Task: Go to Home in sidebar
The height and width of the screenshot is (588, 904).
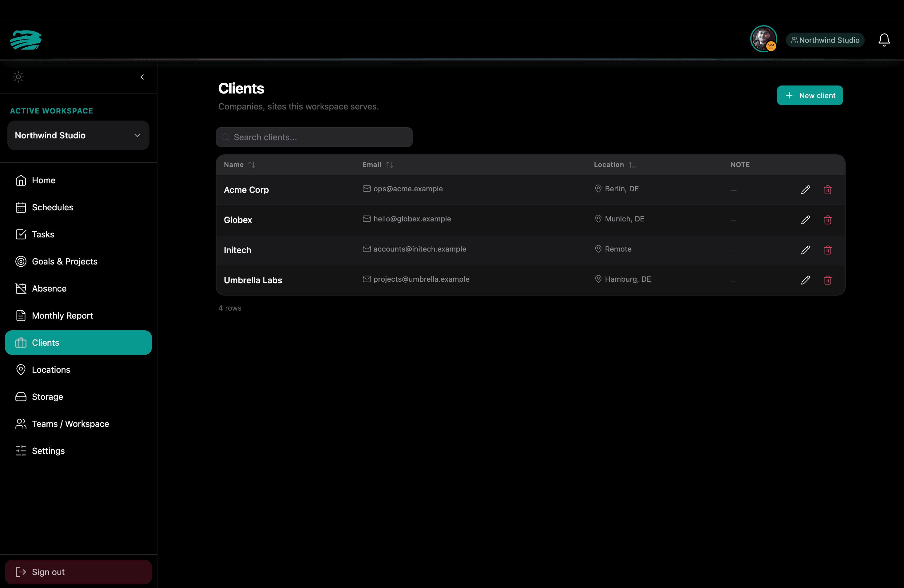Action: 78,180
